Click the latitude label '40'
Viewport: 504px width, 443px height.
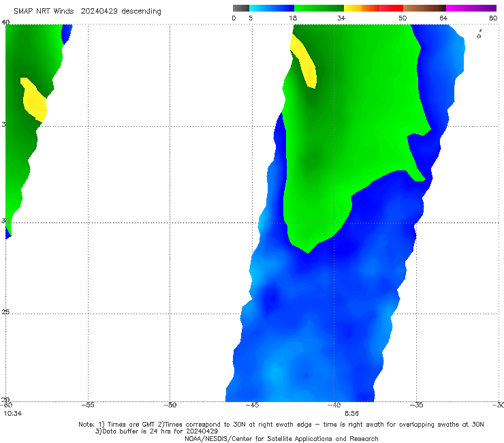(5, 22)
